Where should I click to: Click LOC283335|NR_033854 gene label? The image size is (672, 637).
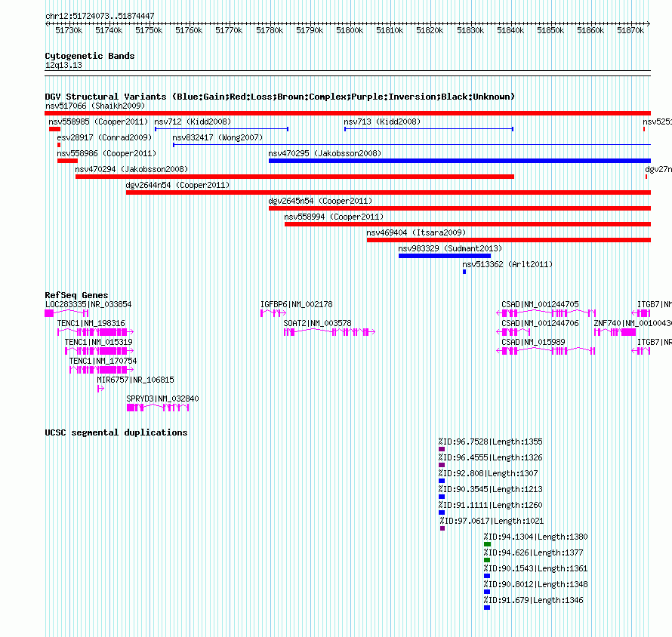(88, 304)
